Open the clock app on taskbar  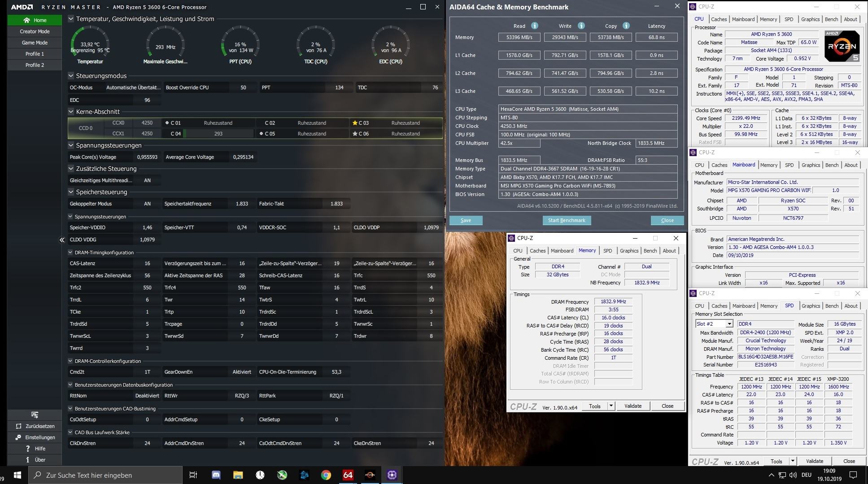260,475
